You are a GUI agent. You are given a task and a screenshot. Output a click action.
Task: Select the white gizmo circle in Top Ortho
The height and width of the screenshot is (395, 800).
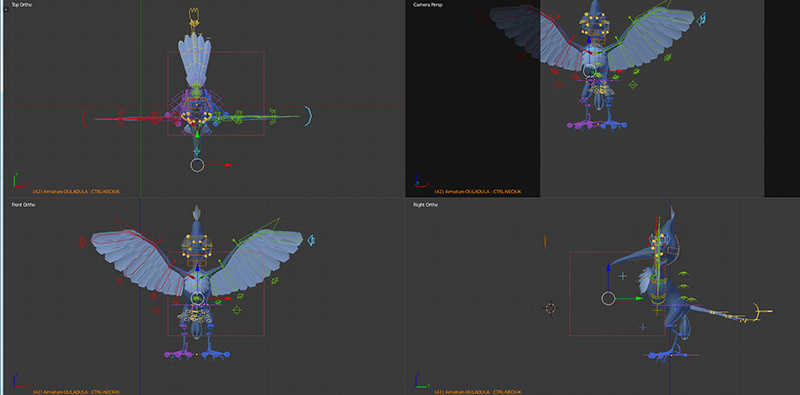[197, 165]
